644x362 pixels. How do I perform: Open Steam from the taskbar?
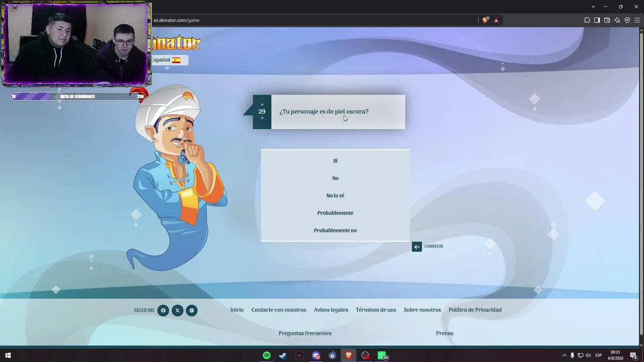283,355
